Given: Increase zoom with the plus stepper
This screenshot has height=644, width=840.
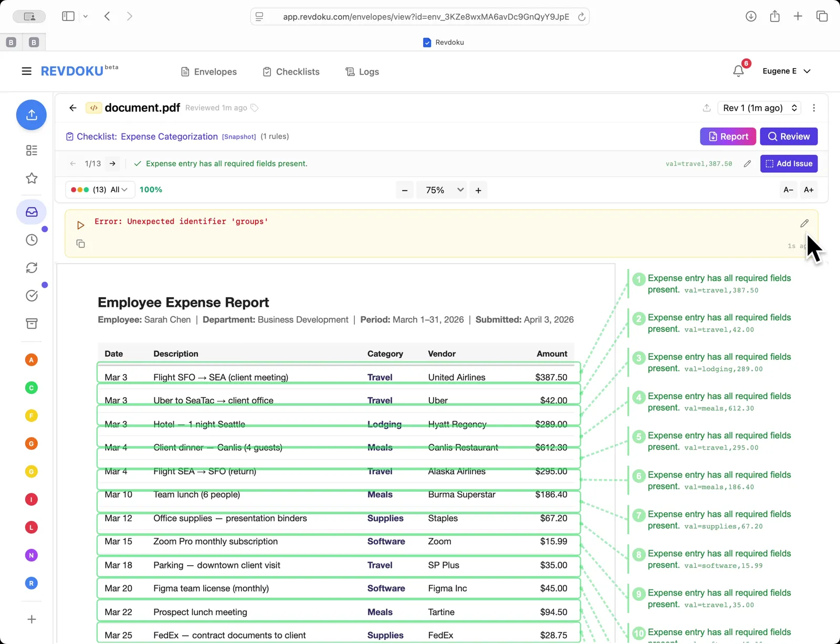Looking at the screenshot, I should tap(478, 190).
